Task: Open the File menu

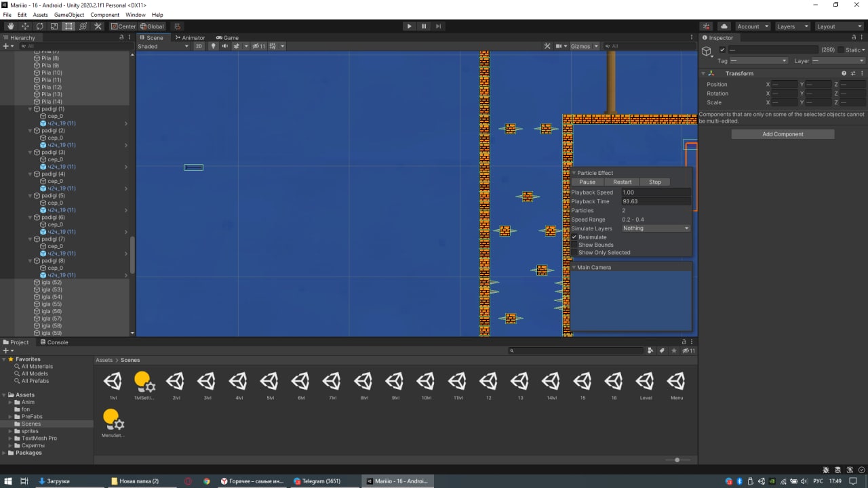Action: (7, 14)
